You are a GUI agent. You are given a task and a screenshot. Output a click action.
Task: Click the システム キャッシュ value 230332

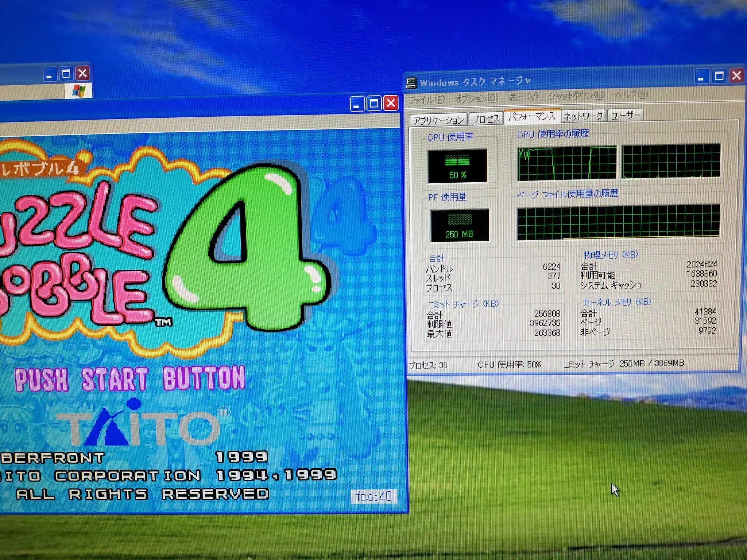(704, 284)
